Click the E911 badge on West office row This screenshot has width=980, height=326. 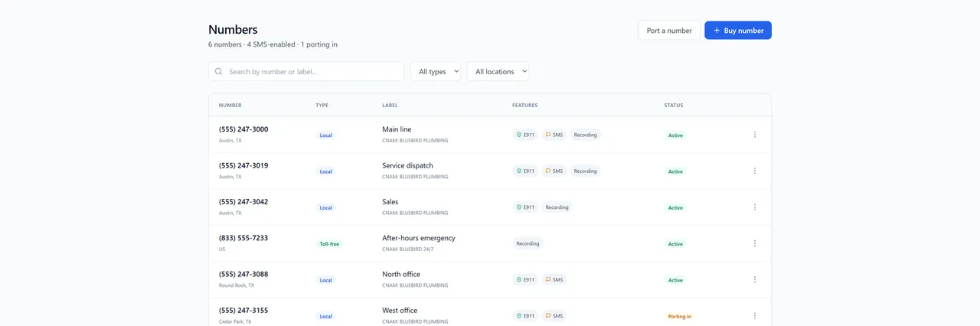click(x=525, y=316)
